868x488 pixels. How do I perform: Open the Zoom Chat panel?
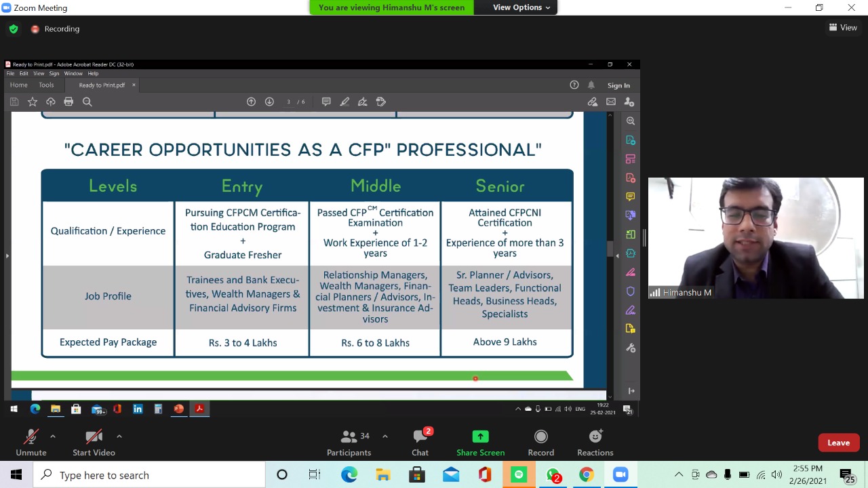pyautogui.click(x=420, y=442)
